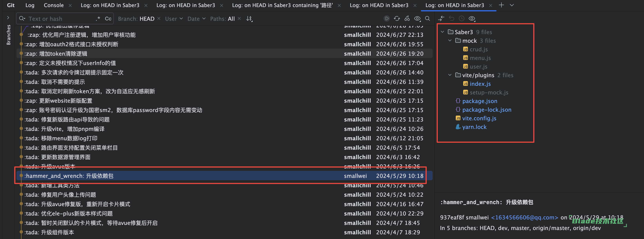Open the Date filter dropdown

pos(196,19)
